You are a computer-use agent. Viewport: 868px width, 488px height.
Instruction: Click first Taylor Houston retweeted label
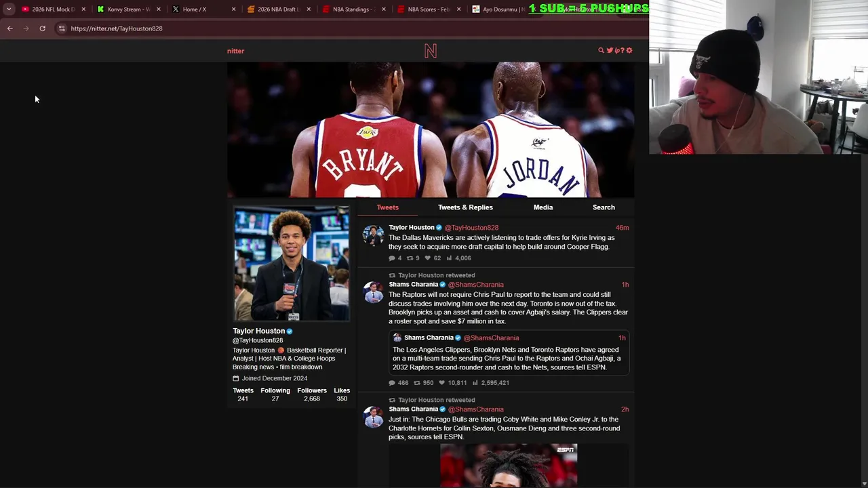pyautogui.click(x=437, y=275)
